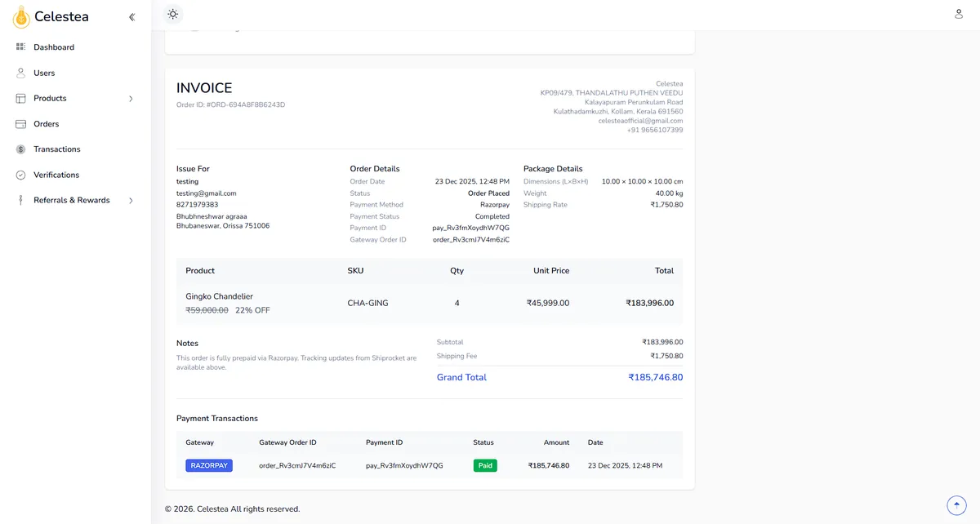This screenshot has width=980, height=524.
Task: Click the INVOICE heading
Action: pyautogui.click(x=204, y=88)
